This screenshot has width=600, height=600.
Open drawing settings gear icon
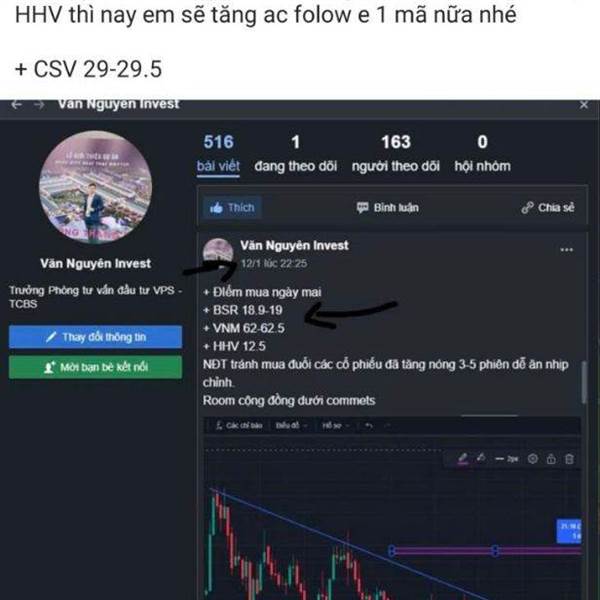click(x=533, y=458)
